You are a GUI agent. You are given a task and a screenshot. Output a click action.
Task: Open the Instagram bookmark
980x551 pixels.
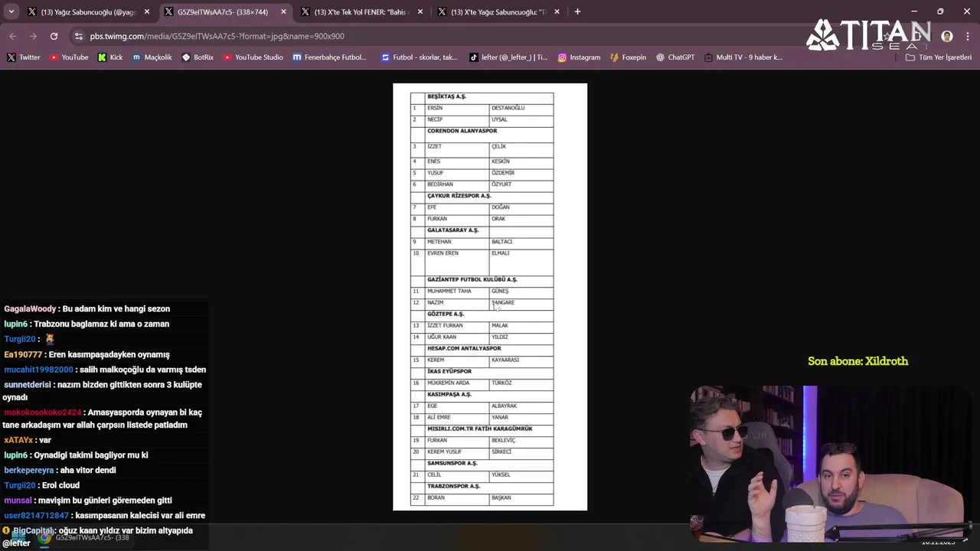click(579, 57)
